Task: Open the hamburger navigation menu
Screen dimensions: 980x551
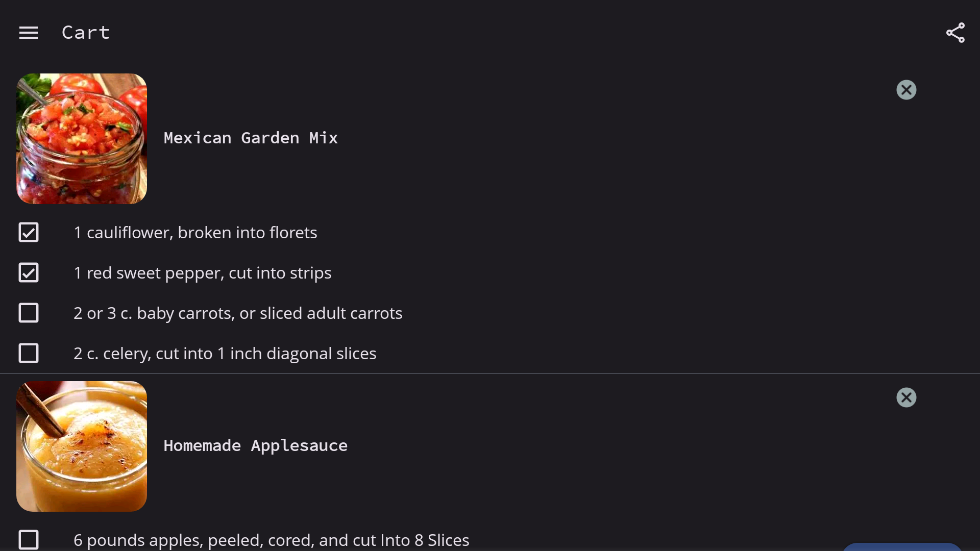Action: tap(29, 33)
